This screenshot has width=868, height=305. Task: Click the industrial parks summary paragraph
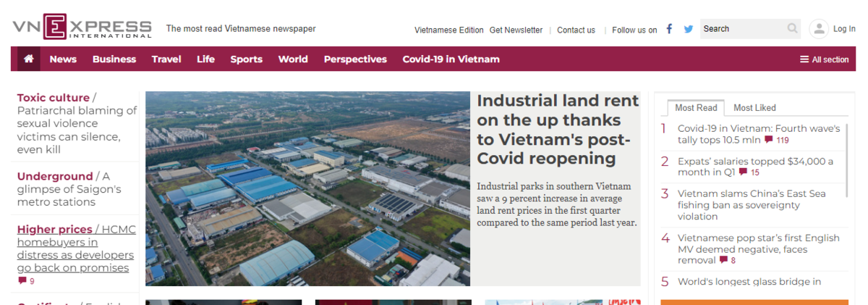click(x=557, y=204)
